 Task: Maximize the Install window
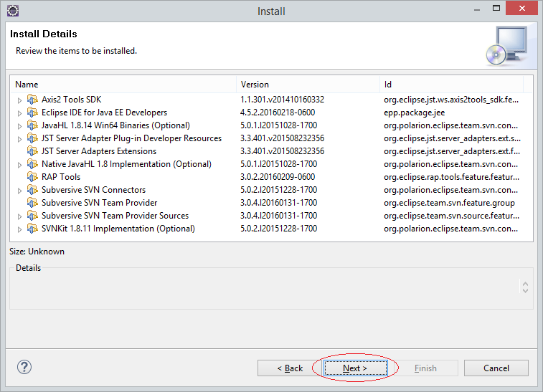496,8
